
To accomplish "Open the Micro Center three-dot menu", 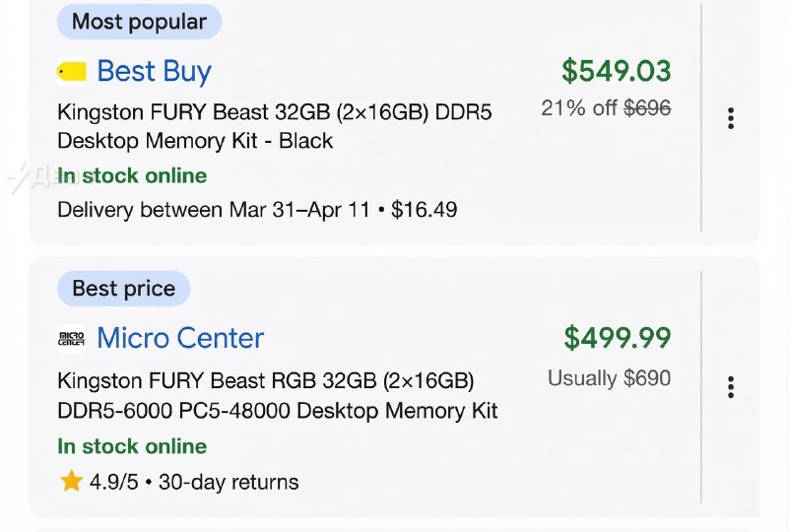I will (x=730, y=387).
